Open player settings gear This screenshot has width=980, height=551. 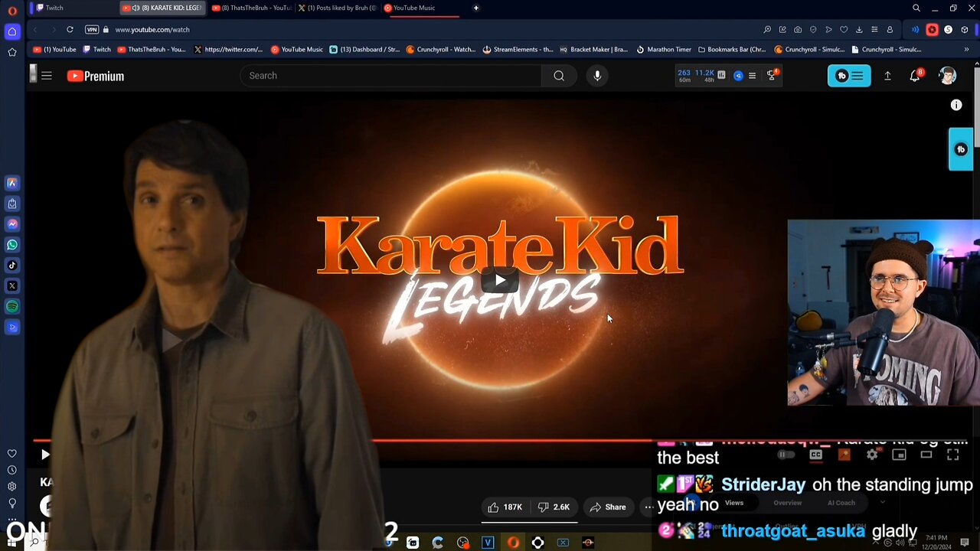coord(872,455)
